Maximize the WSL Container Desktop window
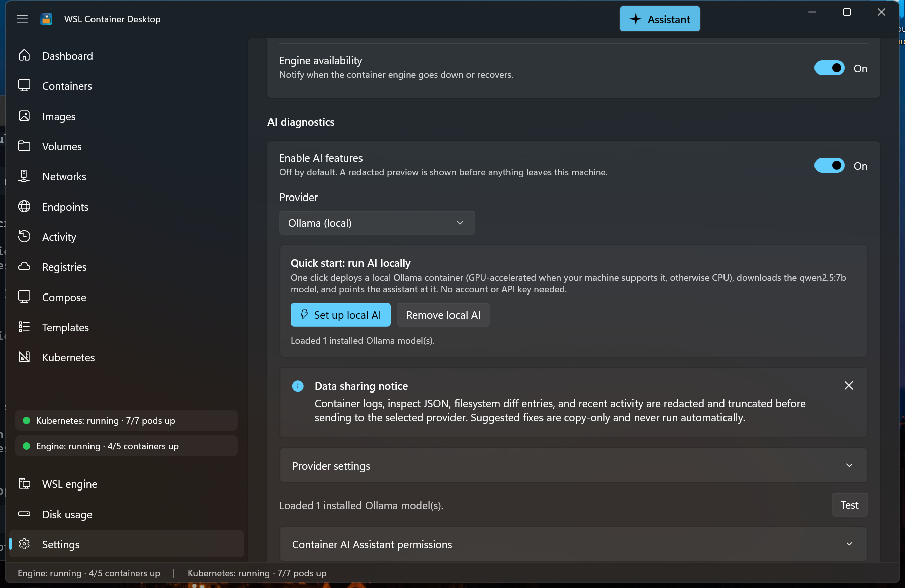The width and height of the screenshot is (905, 588). tap(847, 12)
